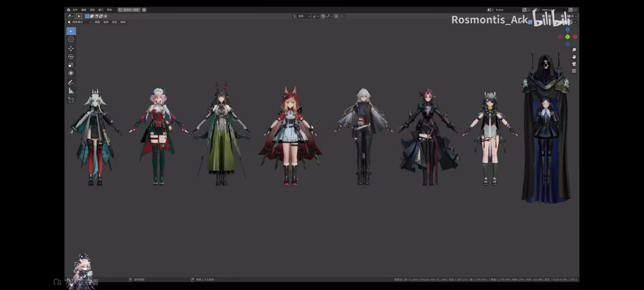The width and height of the screenshot is (644, 290).
Task: Choose the subtract-selection mode icon
Action: (96, 16)
